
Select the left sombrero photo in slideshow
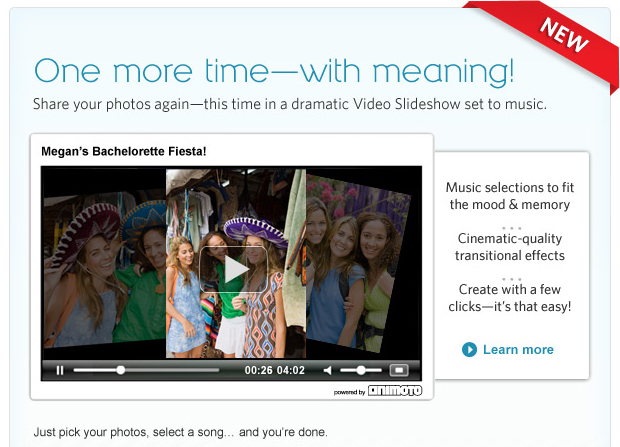pyautogui.click(x=100, y=260)
